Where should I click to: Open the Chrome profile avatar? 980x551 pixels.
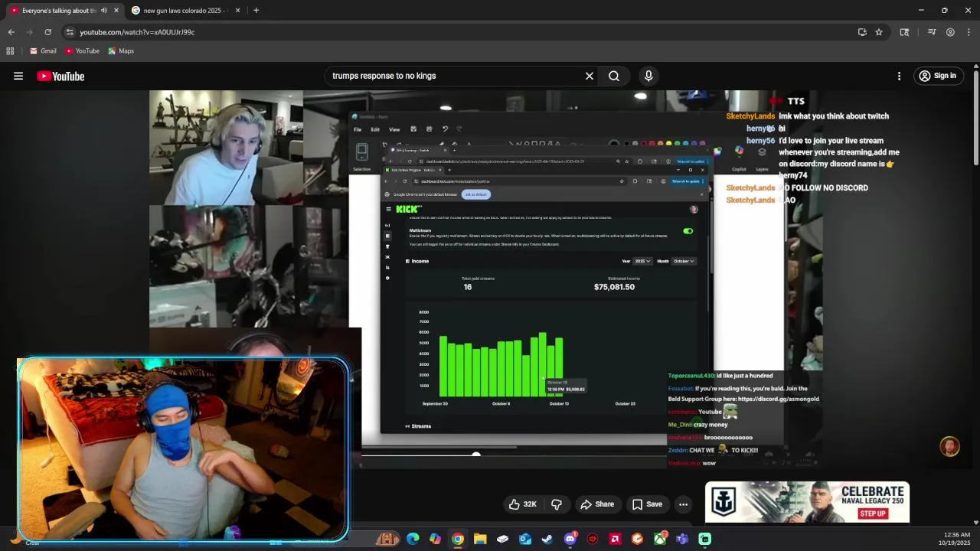point(950,32)
